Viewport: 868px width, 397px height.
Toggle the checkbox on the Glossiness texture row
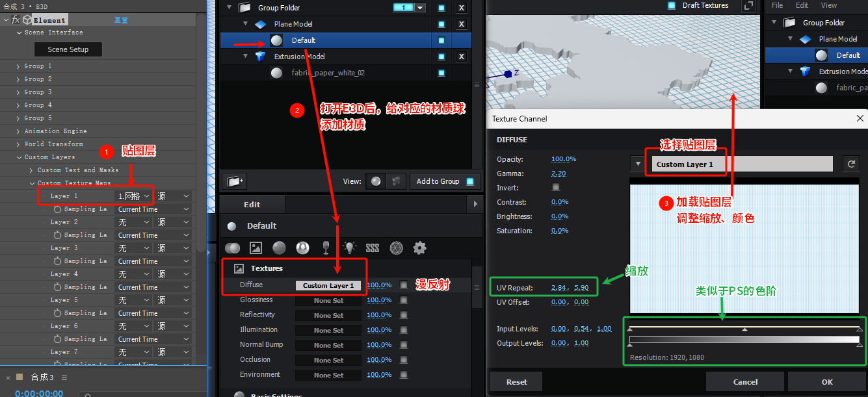pos(404,300)
